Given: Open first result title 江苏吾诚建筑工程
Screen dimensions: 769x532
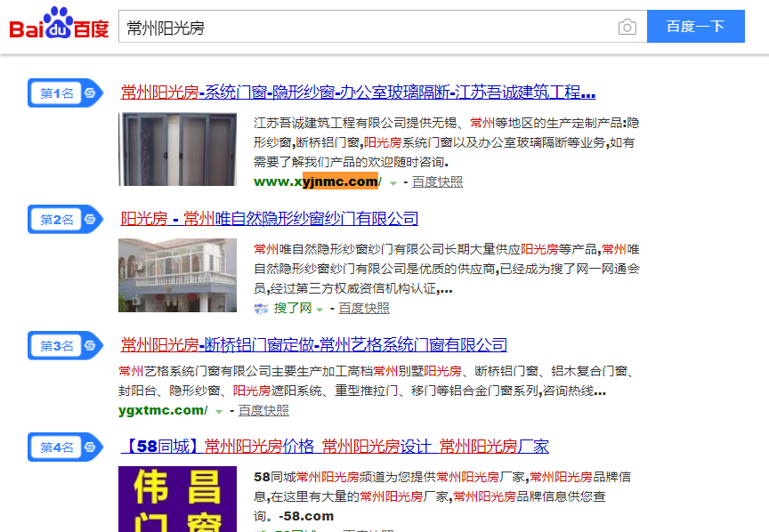Looking at the screenshot, I should coord(358,93).
